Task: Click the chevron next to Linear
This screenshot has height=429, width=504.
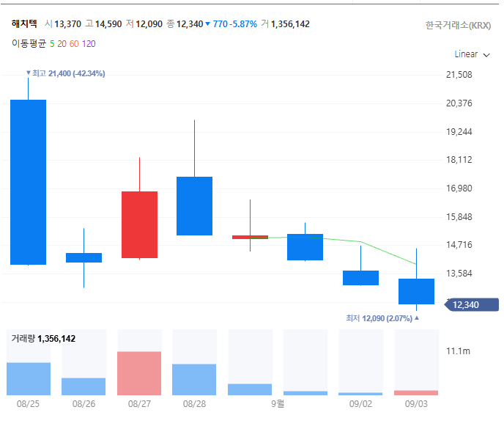Action: (486, 55)
